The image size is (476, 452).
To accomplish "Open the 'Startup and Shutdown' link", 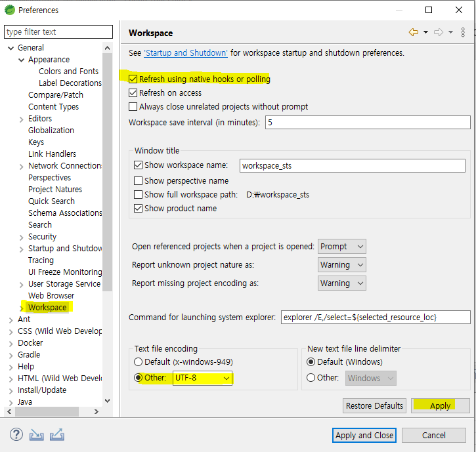I will point(186,52).
